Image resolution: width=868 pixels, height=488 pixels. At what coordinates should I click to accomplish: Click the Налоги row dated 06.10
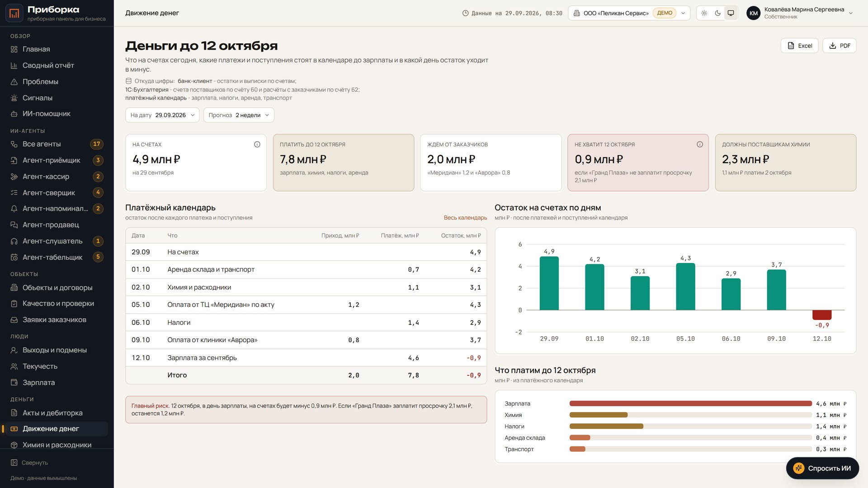tap(306, 323)
